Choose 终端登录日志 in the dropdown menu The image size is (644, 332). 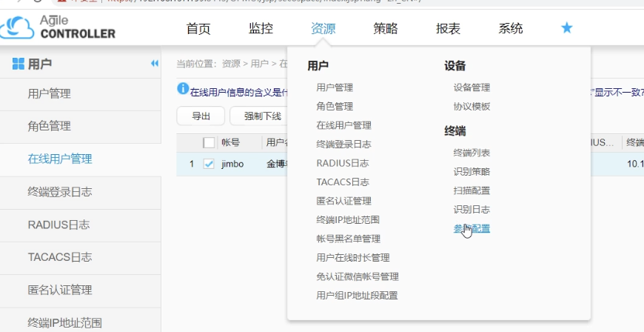[x=343, y=144]
